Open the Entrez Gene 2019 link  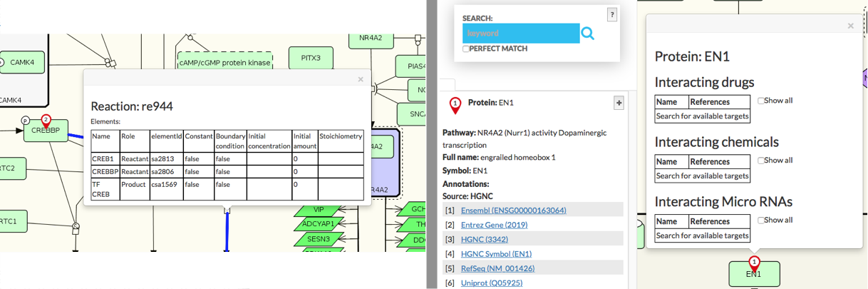[x=496, y=225]
